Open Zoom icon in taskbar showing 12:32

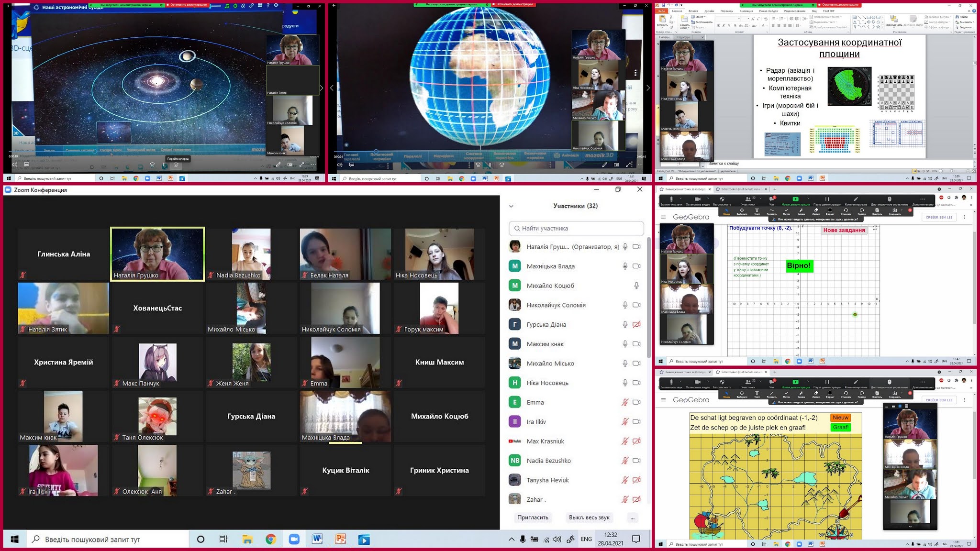point(294,540)
